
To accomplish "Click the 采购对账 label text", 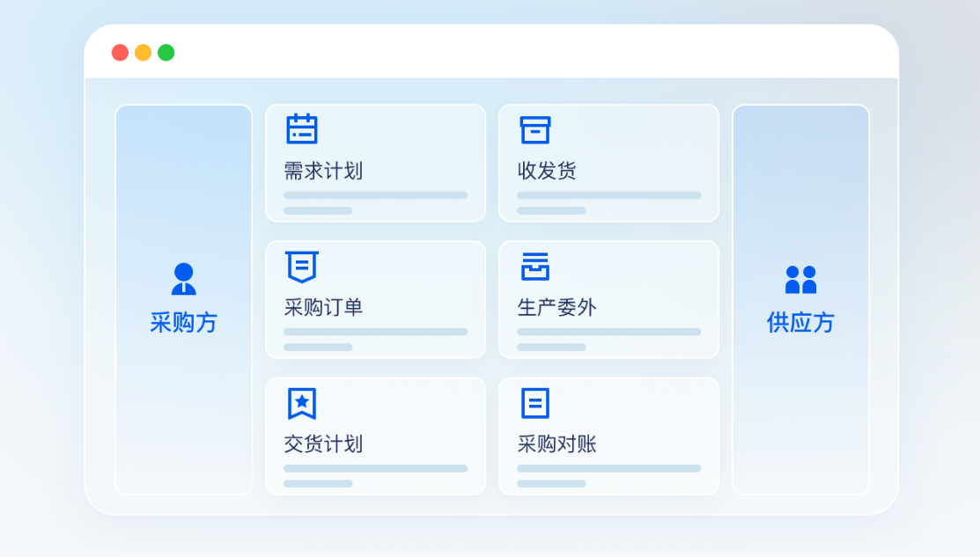I will pos(556,444).
